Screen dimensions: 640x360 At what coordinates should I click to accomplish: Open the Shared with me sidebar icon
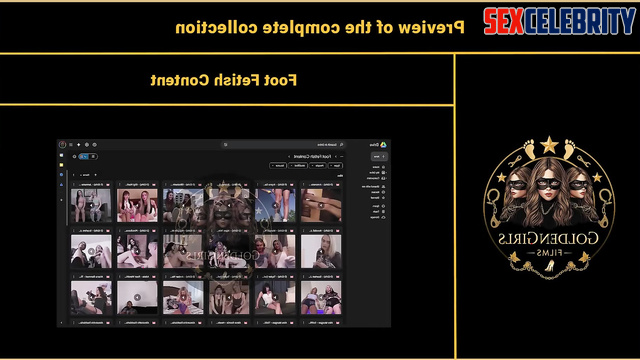click(383, 187)
